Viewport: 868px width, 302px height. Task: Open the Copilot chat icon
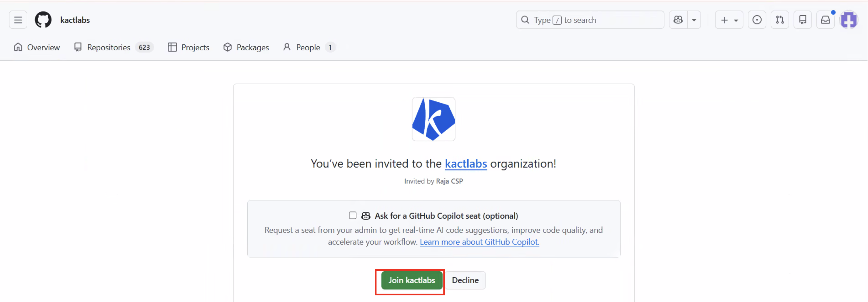678,20
